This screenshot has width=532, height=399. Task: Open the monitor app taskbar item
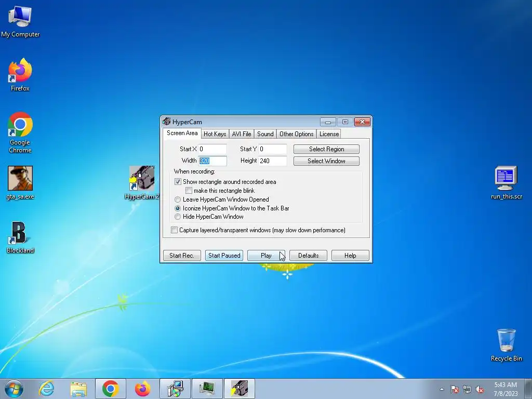click(x=207, y=389)
